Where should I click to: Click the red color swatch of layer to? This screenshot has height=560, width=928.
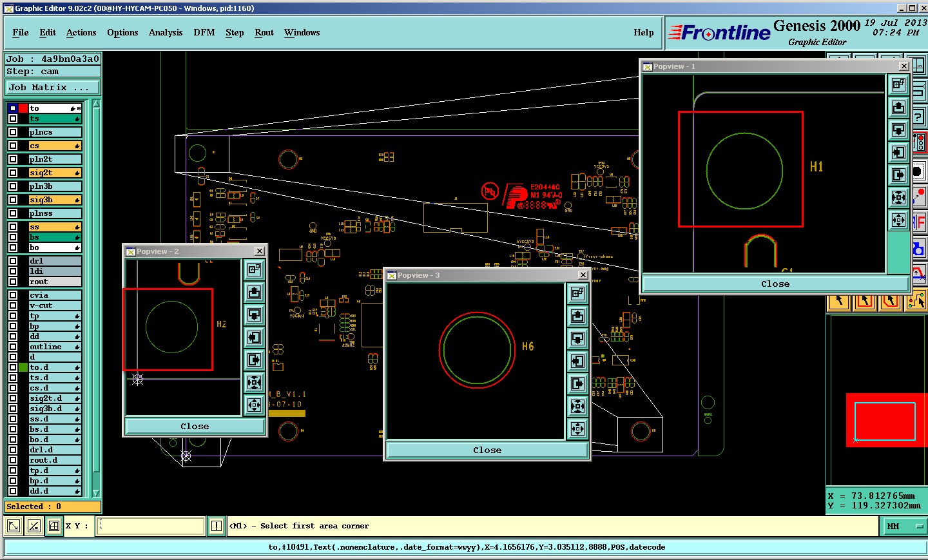(x=23, y=108)
